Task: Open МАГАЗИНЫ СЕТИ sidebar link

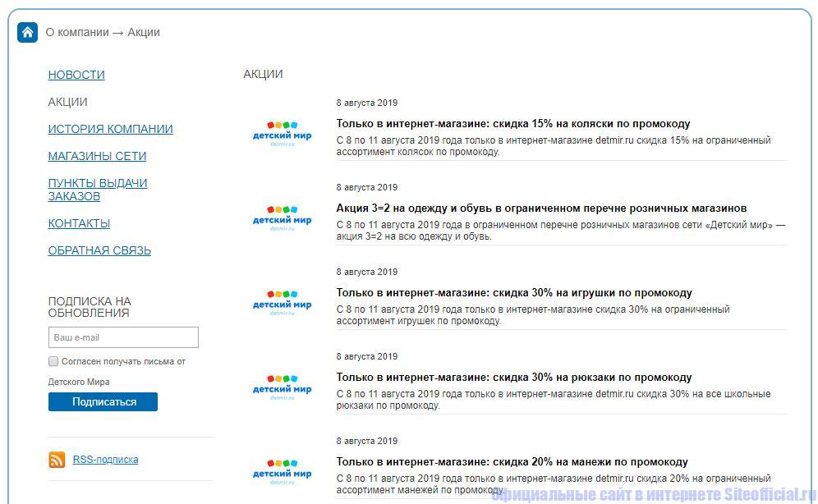Action: coord(97,156)
